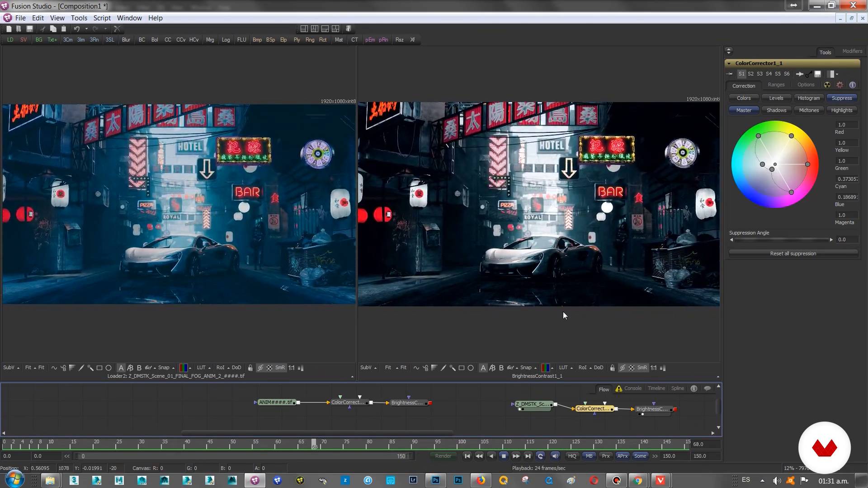Click the Render button
This screenshot has width=868, height=488.
pyautogui.click(x=443, y=456)
